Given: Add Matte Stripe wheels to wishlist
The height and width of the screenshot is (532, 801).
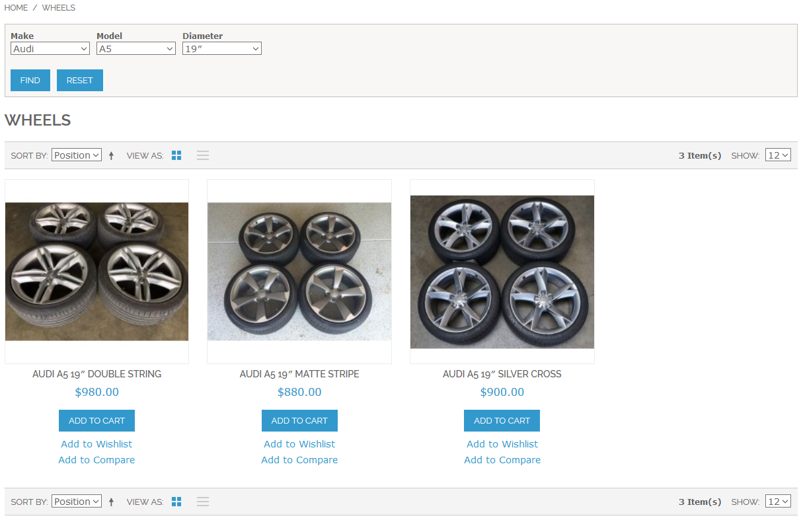Looking at the screenshot, I should pyautogui.click(x=299, y=444).
